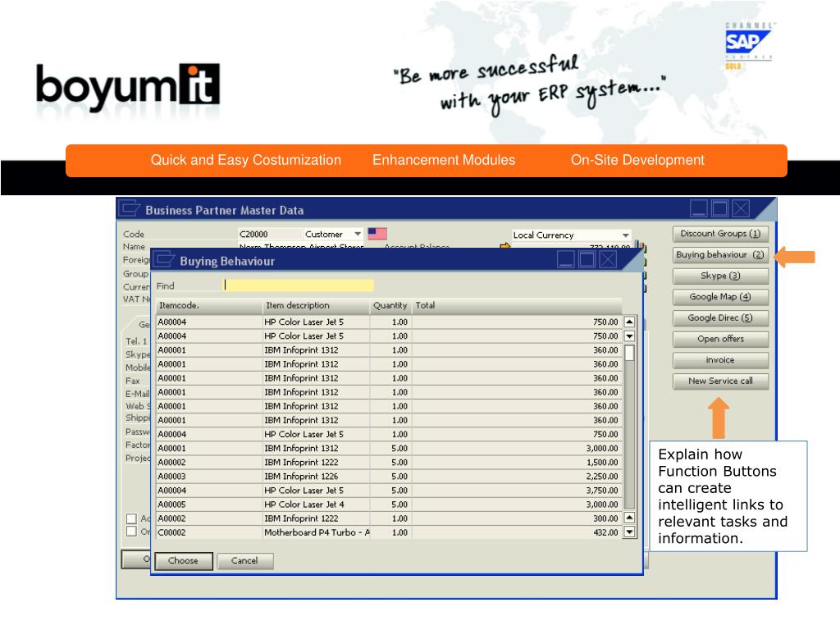Open the Enhancement Modules banner item
Viewport: 840px width, 630px height.
(444, 160)
